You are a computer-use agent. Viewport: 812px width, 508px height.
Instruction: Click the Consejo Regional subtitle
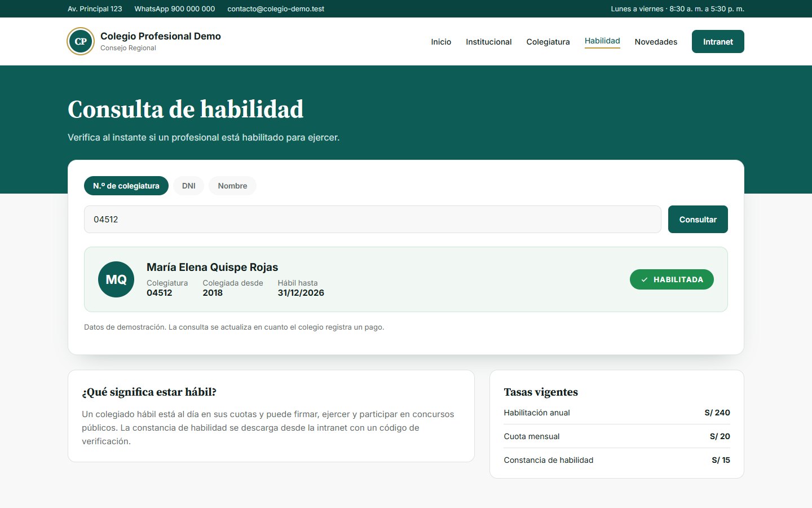128,48
